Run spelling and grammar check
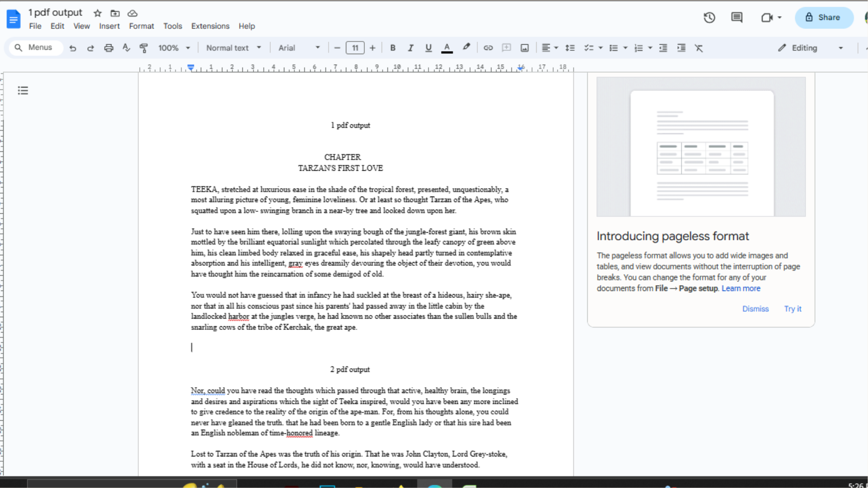Screen dimensions: 868x488 [x=126, y=47]
